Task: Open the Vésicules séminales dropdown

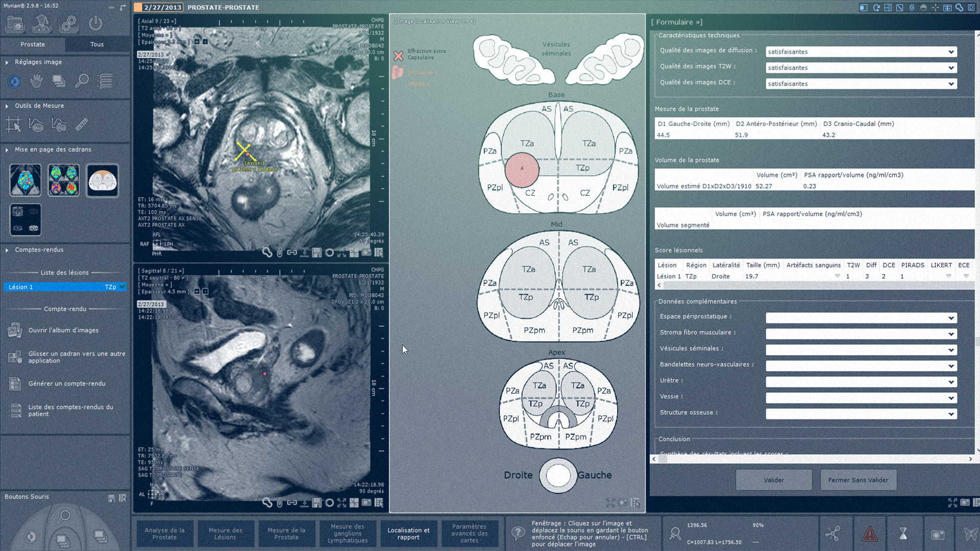Action: (x=950, y=349)
